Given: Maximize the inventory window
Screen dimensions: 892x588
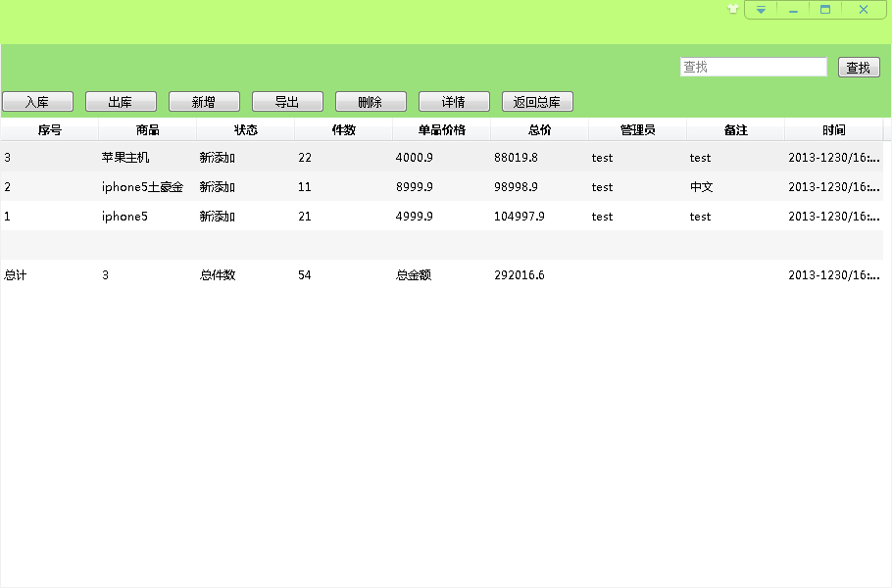Looking at the screenshot, I should 825,10.
